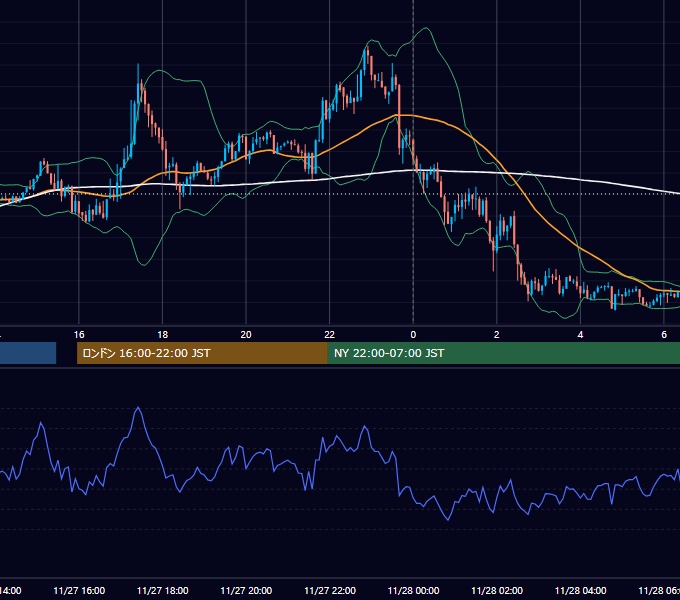Click the blue session bar left of ロンドン
680x600 pixels.
point(28,353)
